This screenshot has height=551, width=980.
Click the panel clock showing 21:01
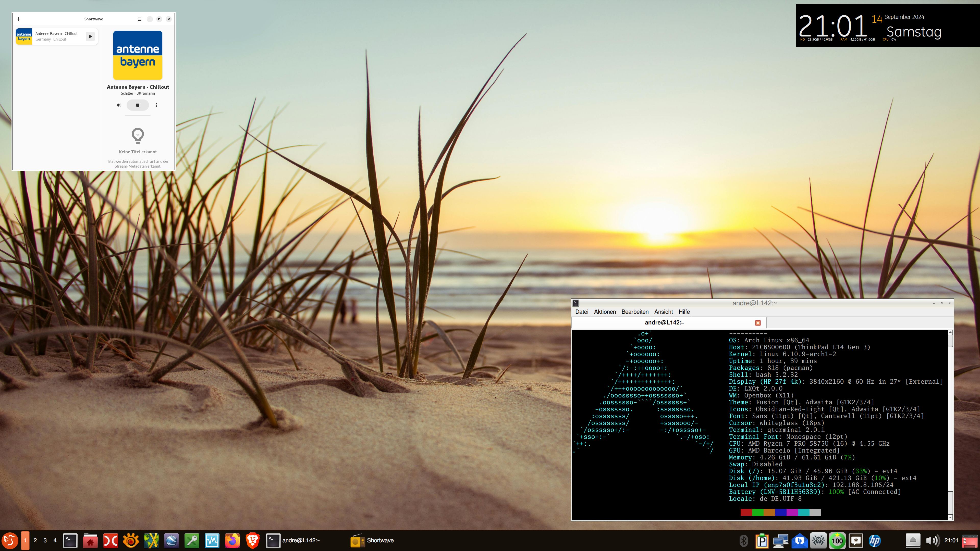951,540
